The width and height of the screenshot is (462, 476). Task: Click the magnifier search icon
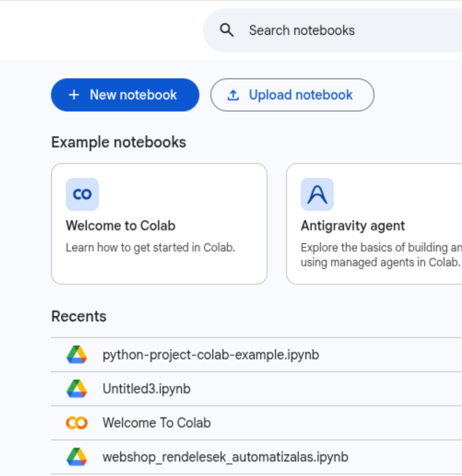click(227, 30)
